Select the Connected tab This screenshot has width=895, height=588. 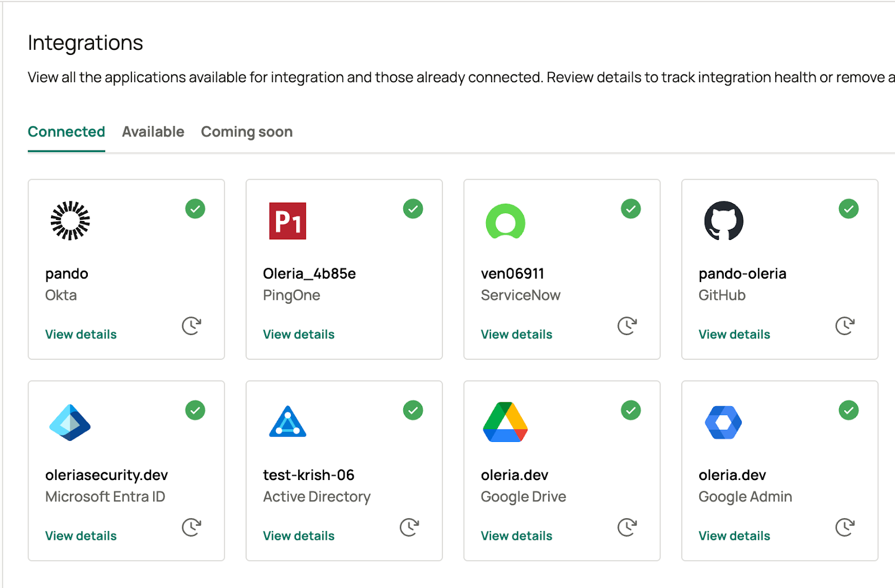coord(67,132)
